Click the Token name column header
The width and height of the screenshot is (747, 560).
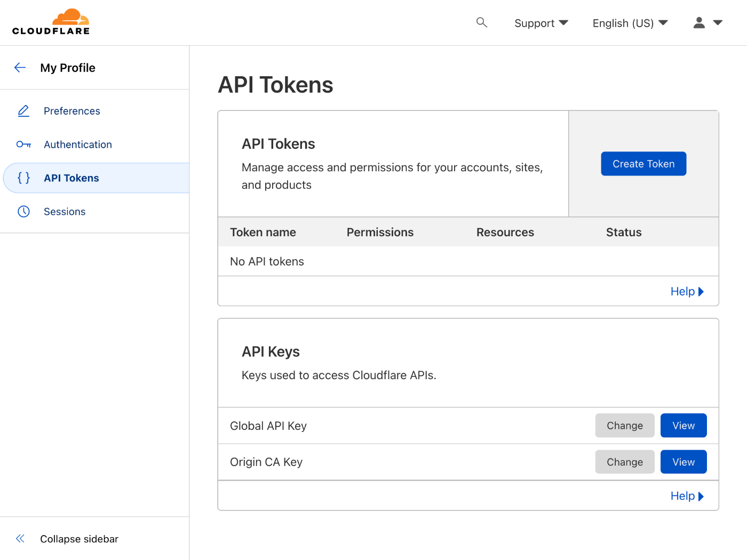click(263, 232)
